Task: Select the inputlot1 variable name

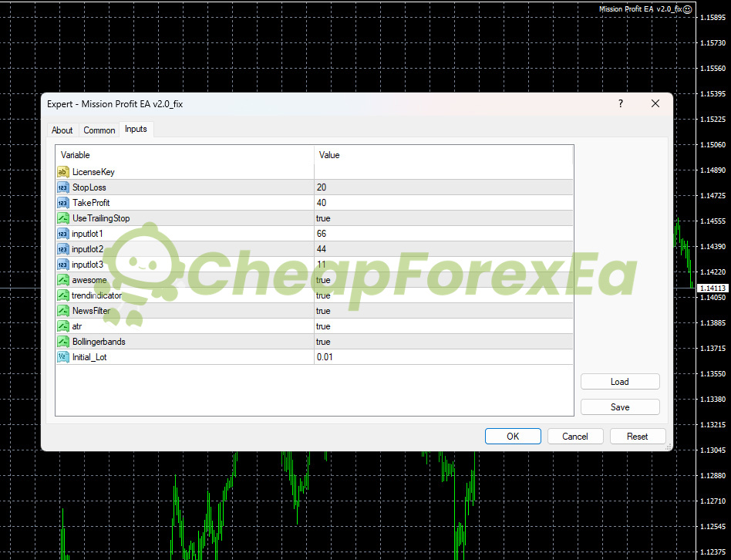Action: tap(87, 234)
